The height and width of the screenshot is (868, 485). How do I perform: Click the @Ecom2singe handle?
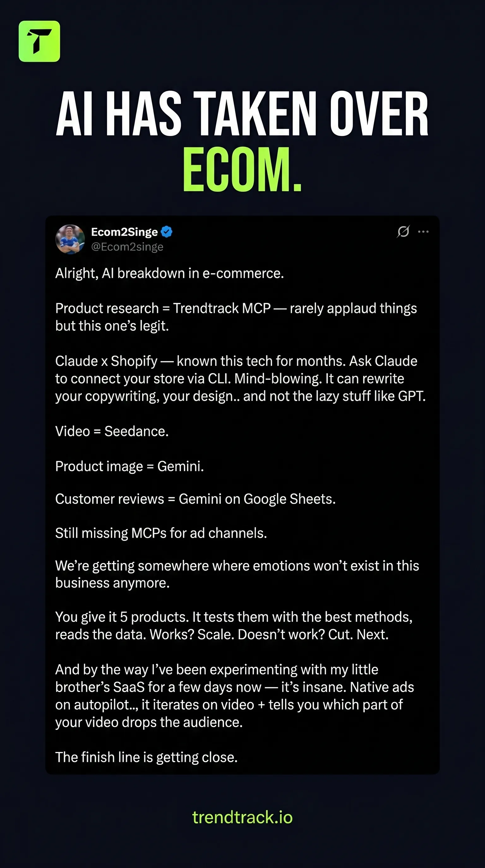click(x=127, y=247)
